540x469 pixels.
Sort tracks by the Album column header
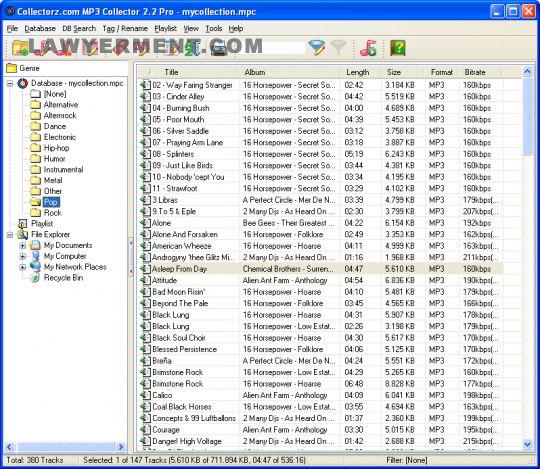[289, 72]
